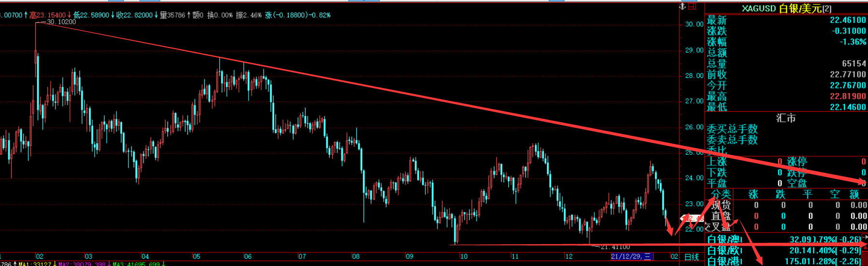Click the small arrow icon above the red triangle
The image size is (868, 266).
click(x=865, y=237)
